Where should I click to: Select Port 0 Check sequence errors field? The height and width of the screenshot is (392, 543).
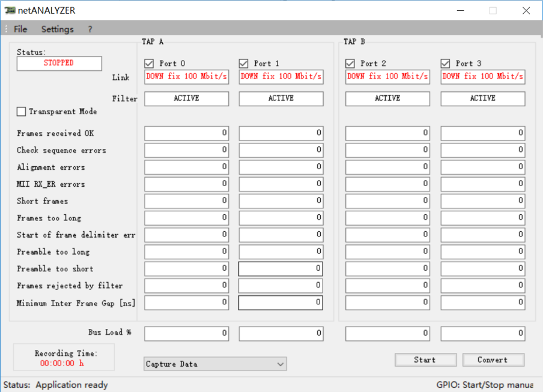(x=187, y=150)
